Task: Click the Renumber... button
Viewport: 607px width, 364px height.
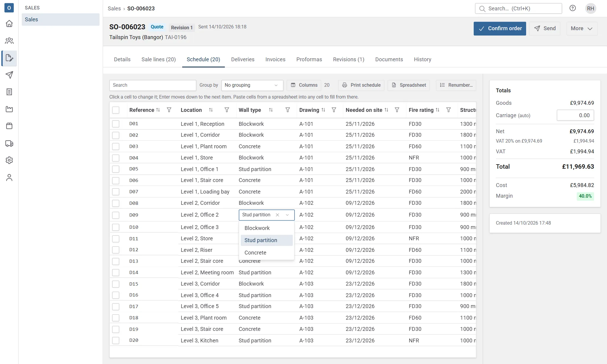Action: (456, 85)
